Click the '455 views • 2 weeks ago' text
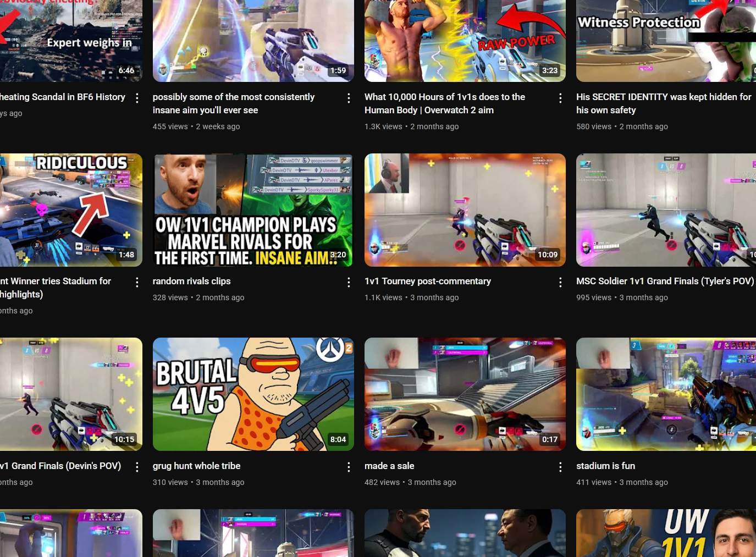The image size is (756, 557). point(196,126)
